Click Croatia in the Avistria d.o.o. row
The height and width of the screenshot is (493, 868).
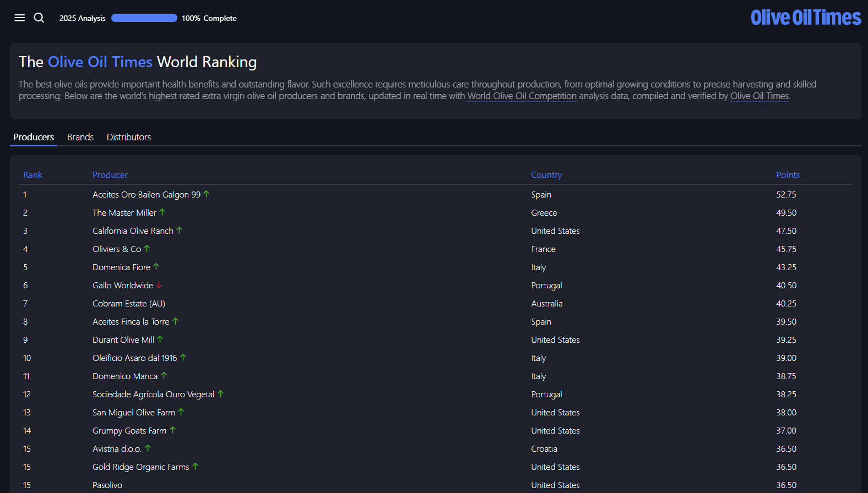pyautogui.click(x=544, y=449)
